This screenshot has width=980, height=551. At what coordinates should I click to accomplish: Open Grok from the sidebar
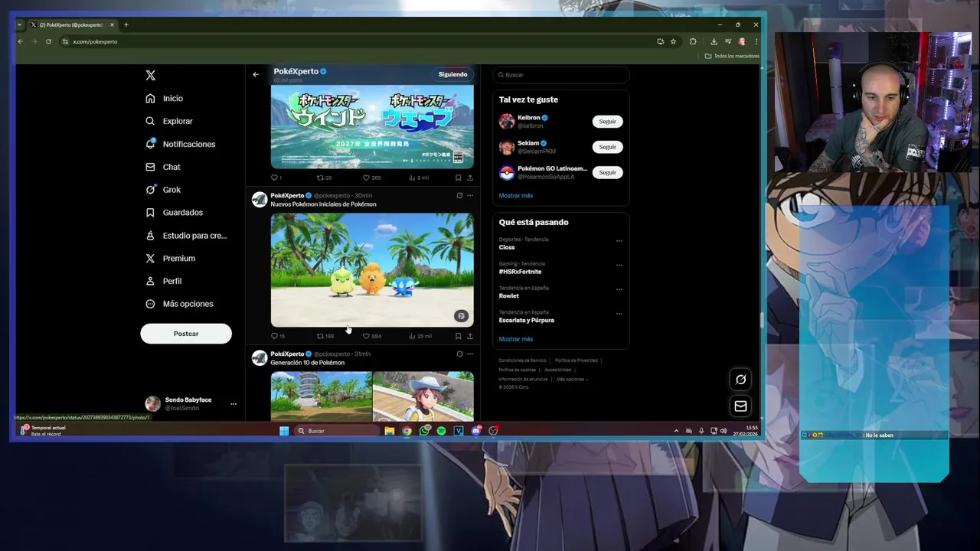tap(163, 190)
